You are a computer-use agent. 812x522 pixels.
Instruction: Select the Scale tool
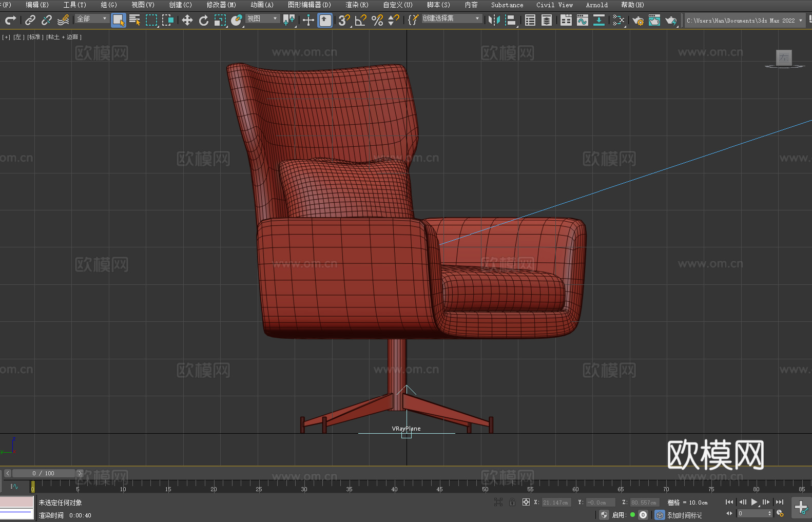tap(220, 20)
